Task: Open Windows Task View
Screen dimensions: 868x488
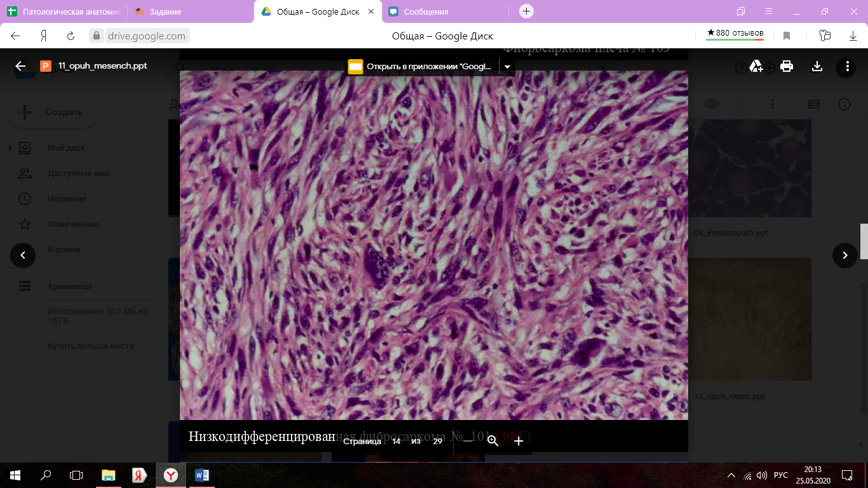Action: pyautogui.click(x=76, y=475)
